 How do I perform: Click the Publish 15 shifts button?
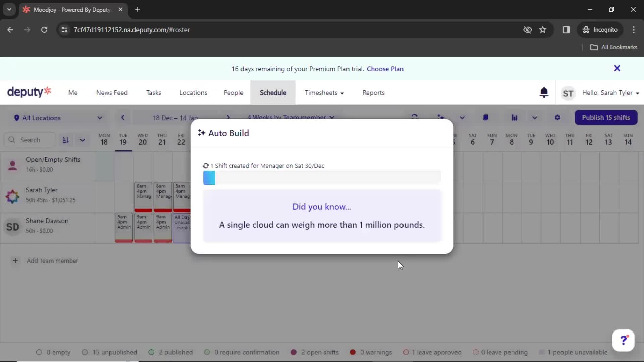(x=606, y=117)
